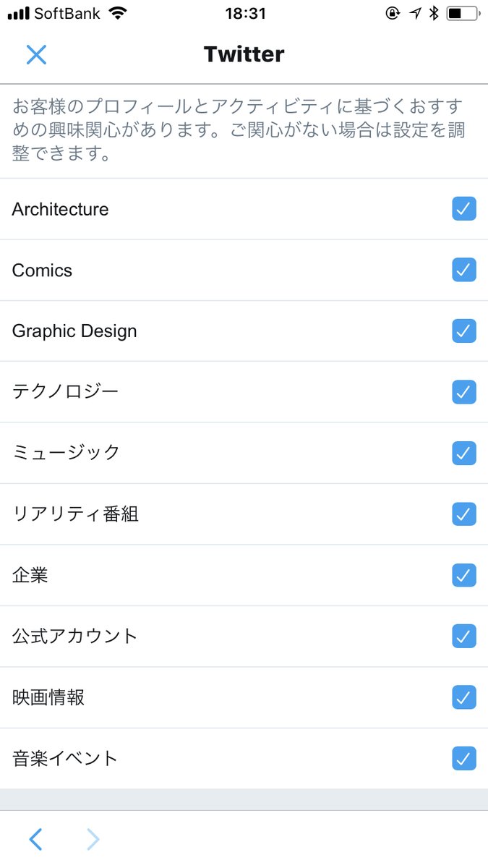488x868 pixels.
Task: Uncheck the Architecture interest checkbox
Action: [464, 209]
